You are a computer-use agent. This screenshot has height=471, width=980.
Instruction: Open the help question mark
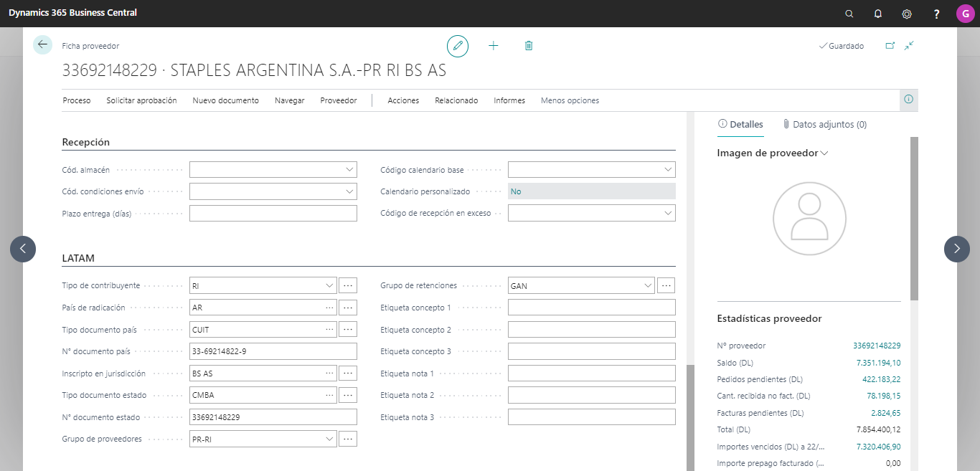coord(936,14)
